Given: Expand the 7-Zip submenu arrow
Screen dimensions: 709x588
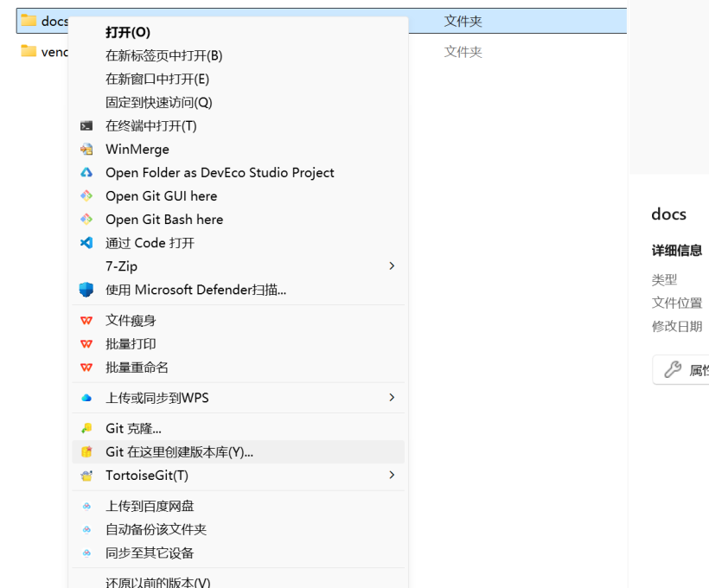Looking at the screenshot, I should pos(392,266).
